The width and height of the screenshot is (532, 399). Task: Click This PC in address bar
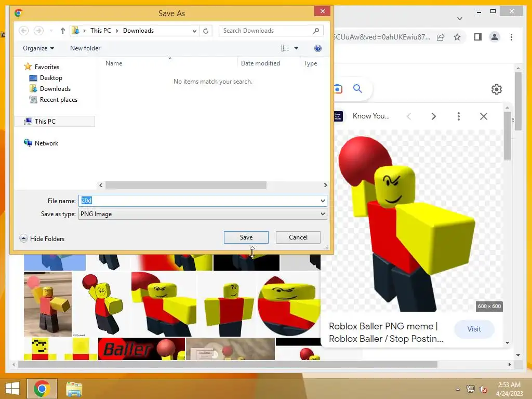click(x=100, y=31)
